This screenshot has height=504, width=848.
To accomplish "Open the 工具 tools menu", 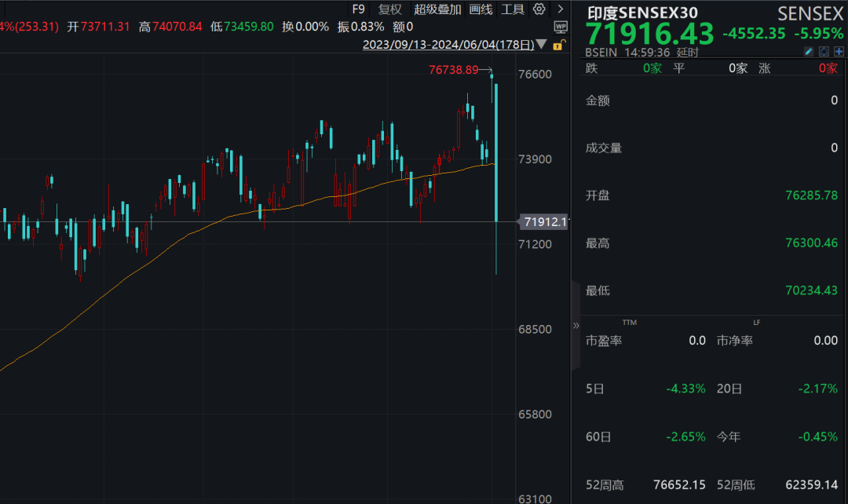I will point(513,9).
